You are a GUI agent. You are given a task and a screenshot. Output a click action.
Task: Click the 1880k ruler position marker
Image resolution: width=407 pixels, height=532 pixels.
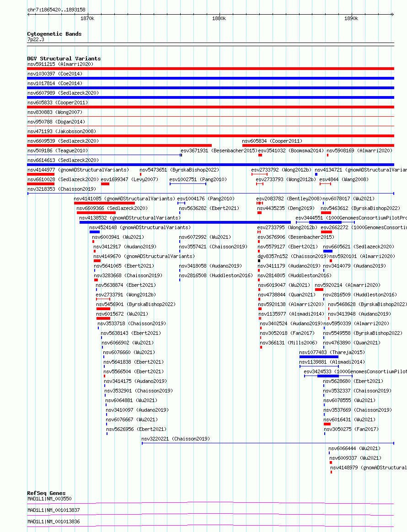pos(219,18)
